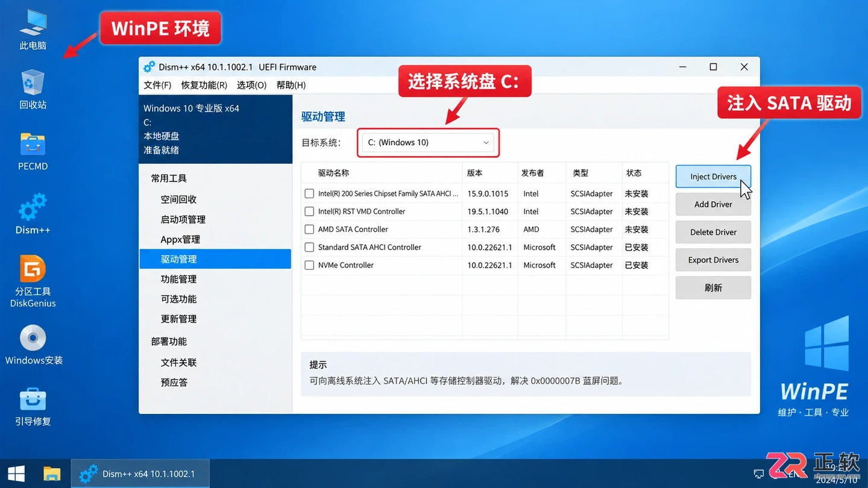Viewport: 868px width, 488px height.
Task: Sort by the 状态 column header
Action: point(644,173)
